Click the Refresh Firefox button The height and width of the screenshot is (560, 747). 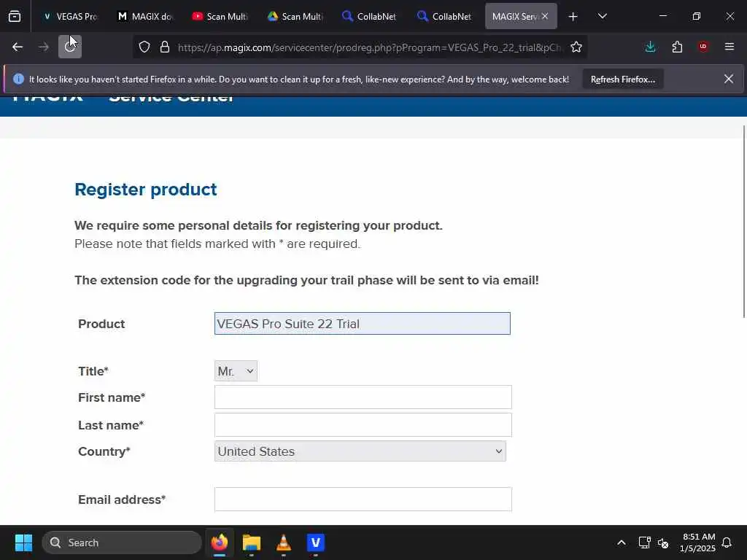coord(623,79)
